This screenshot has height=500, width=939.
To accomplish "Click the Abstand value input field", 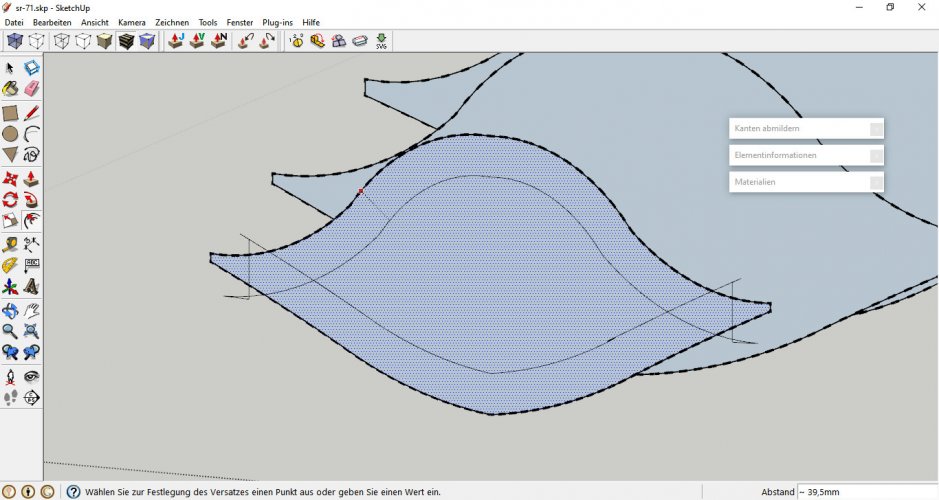I will [x=867, y=492].
